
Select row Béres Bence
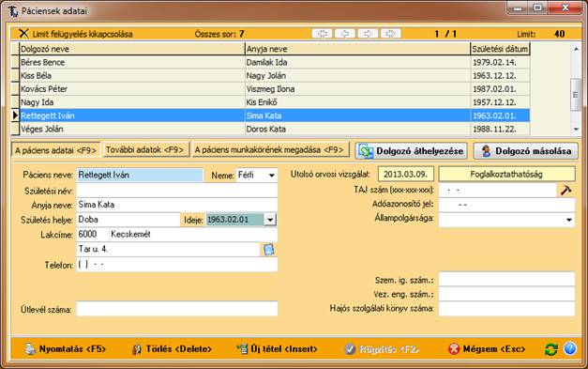[270, 62]
